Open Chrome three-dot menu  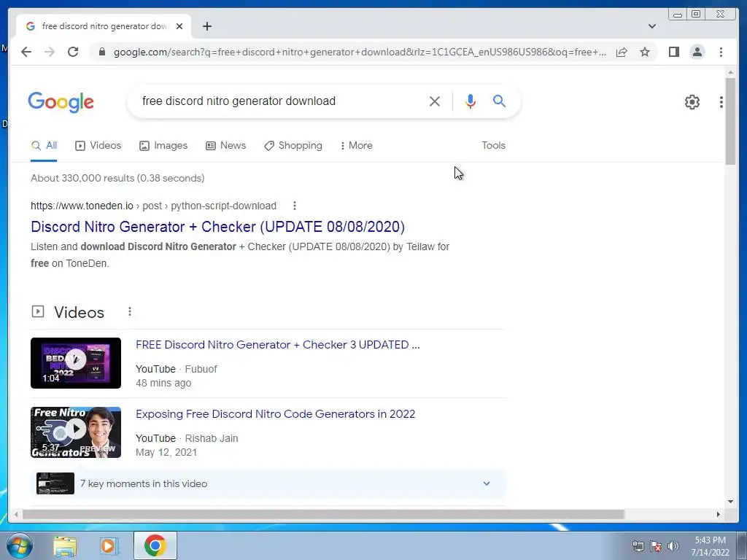721,52
